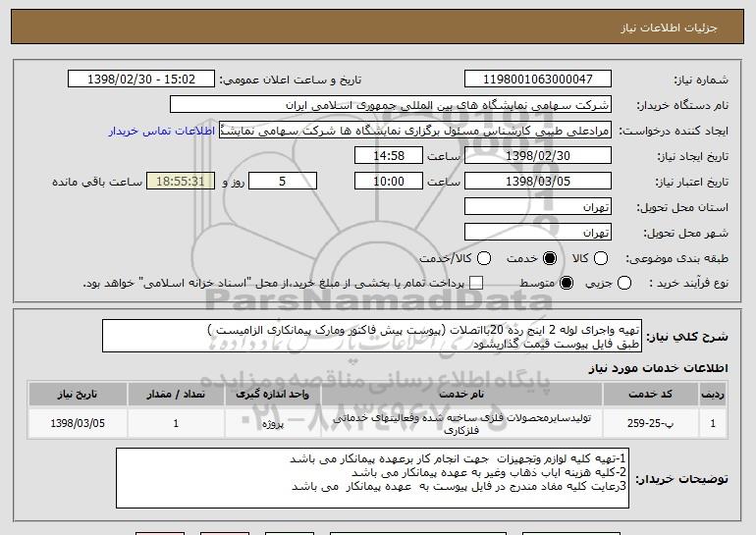The image size is (756, 535).
Task: Click validity time field 10:00
Action: [389, 182]
